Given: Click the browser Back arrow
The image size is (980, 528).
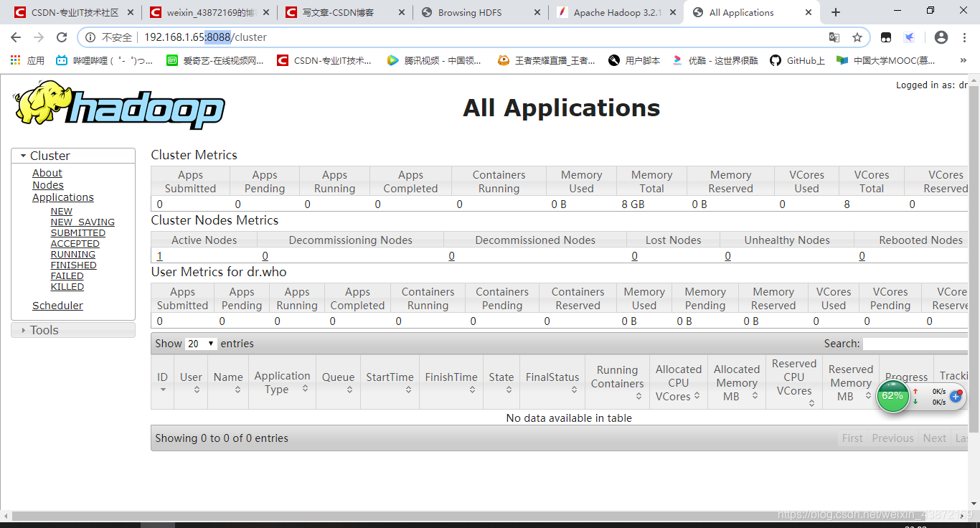Looking at the screenshot, I should pyautogui.click(x=16, y=37).
